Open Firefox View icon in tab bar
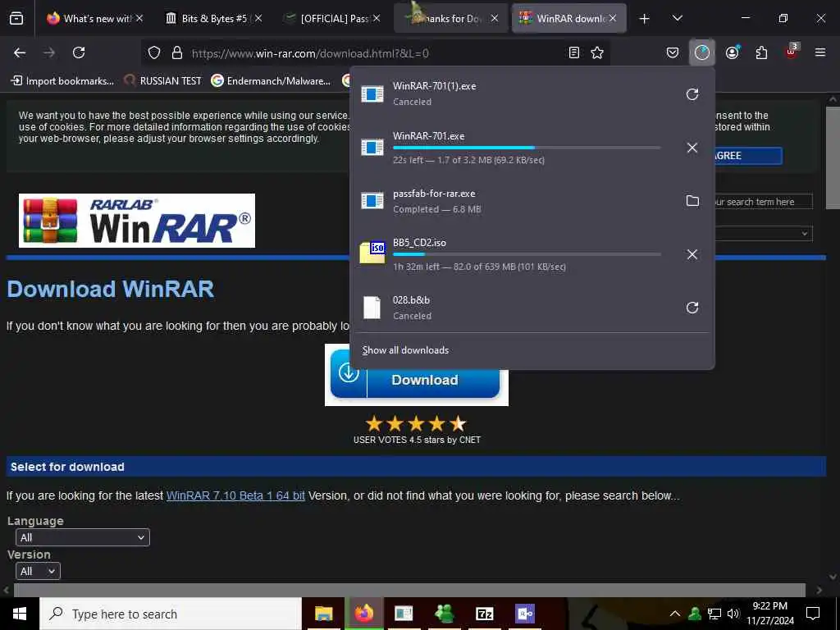Screen dimensions: 840x630 [16, 18]
